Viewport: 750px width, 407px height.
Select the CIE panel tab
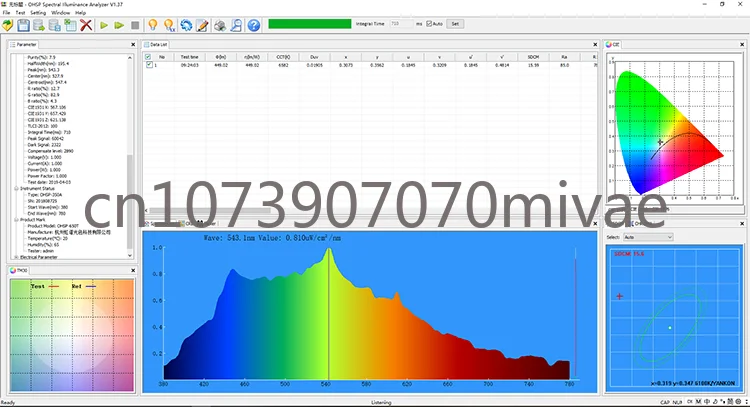(612, 44)
